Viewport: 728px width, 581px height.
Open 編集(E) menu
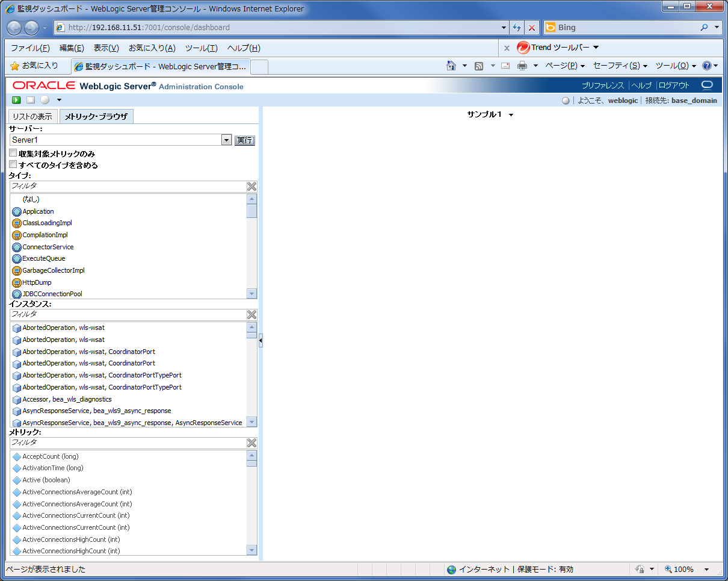(x=72, y=48)
